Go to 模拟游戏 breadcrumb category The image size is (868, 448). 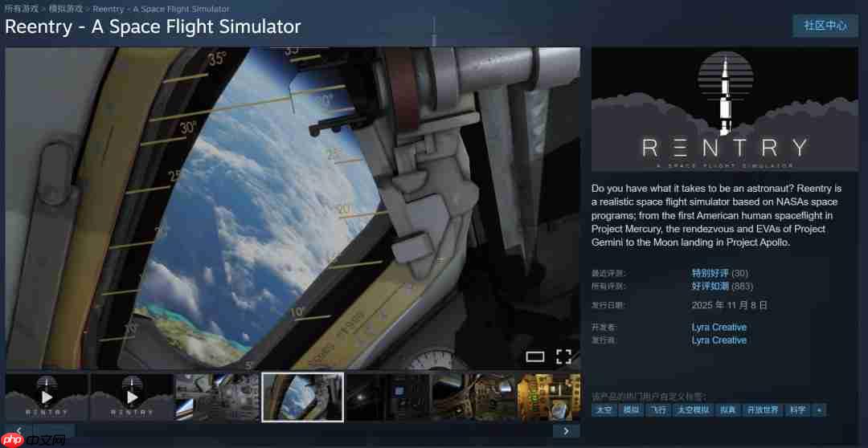(x=66, y=9)
